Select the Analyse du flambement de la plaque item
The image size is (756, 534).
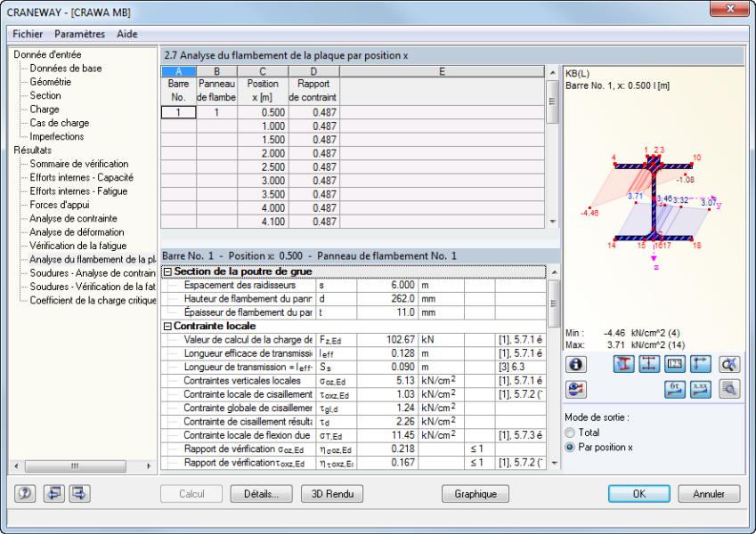[x=93, y=259]
